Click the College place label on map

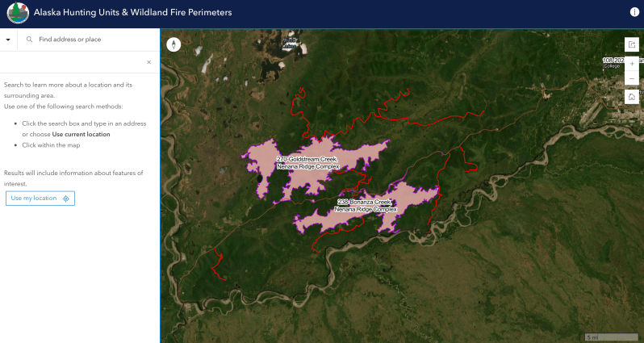coord(611,66)
